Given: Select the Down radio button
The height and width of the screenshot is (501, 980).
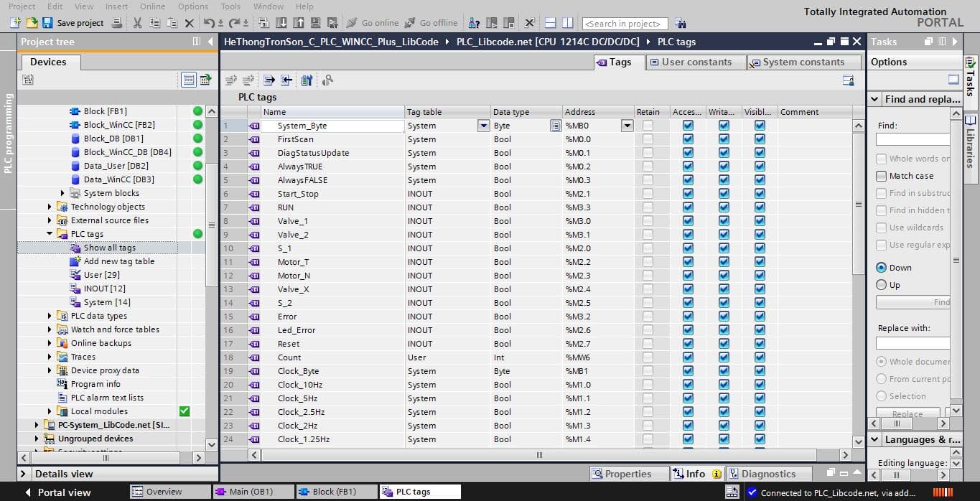Looking at the screenshot, I should pyautogui.click(x=881, y=268).
